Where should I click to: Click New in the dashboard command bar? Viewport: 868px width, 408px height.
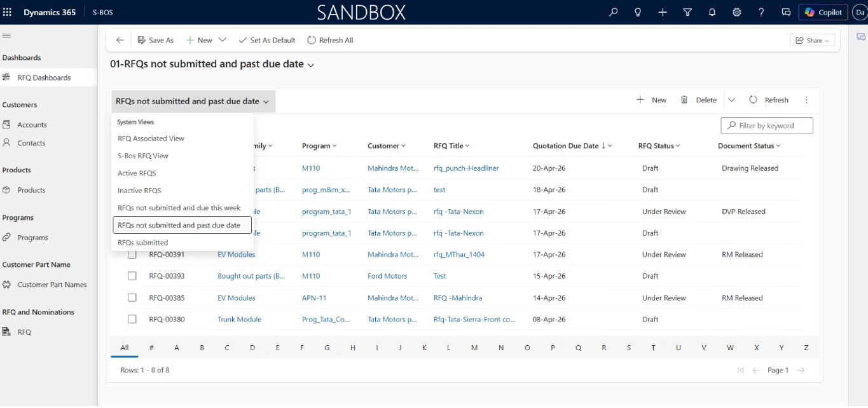(x=199, y=40)
